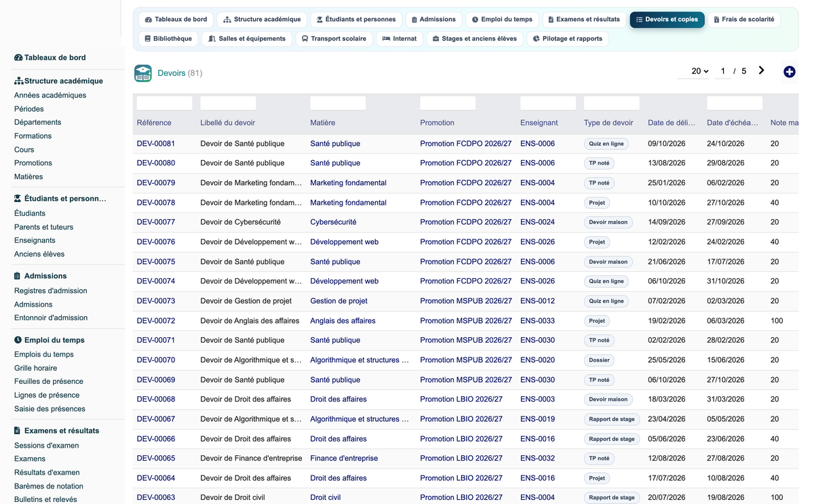Open Saisie des présences sidebar link
Viewport: 814px width, 504px height.
[50, 409]
